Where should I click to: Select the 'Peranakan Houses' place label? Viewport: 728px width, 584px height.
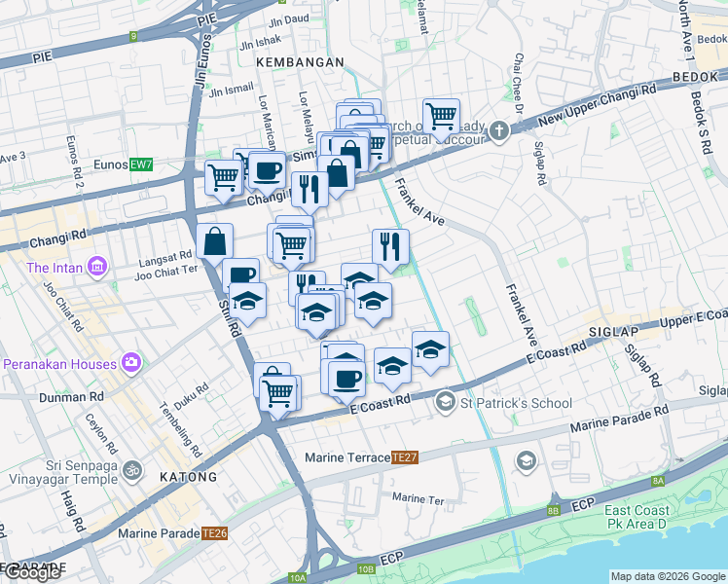click(60, 364)
